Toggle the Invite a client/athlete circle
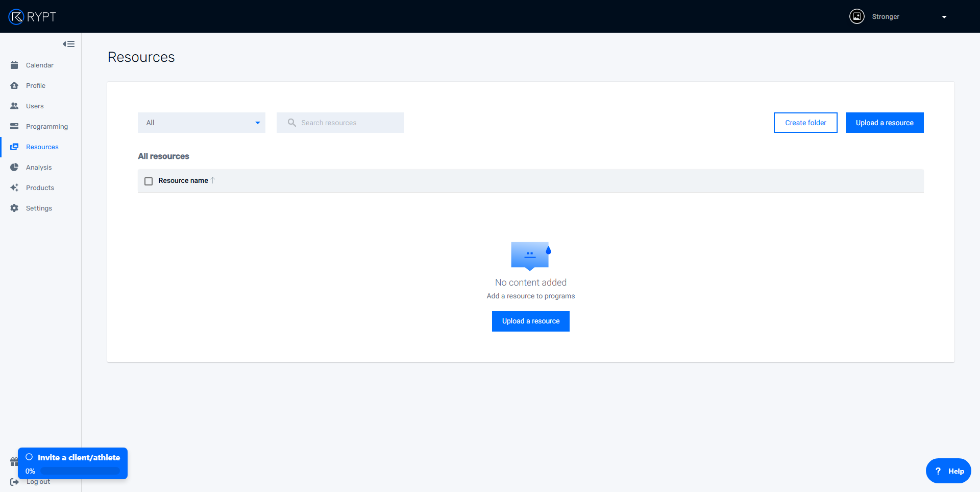The width and height of the screenshot is (980, 492). coord(29,457)
